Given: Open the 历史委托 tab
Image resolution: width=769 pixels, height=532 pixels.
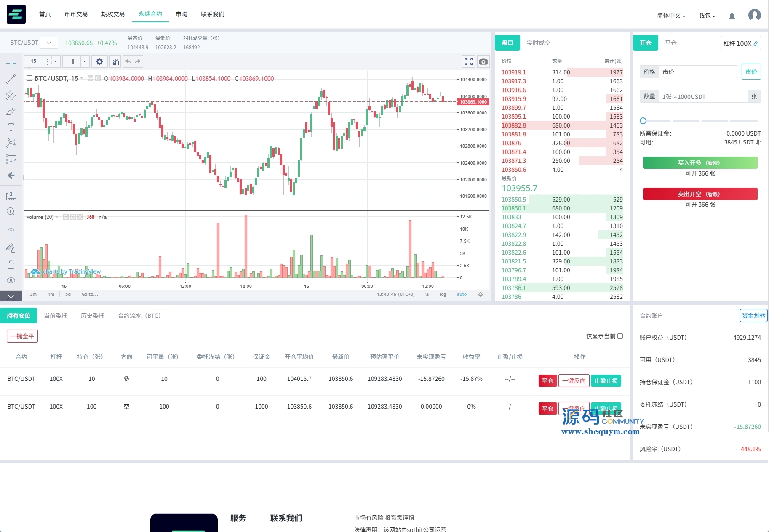Looking at the screenshot, I should tap(92, 316).
